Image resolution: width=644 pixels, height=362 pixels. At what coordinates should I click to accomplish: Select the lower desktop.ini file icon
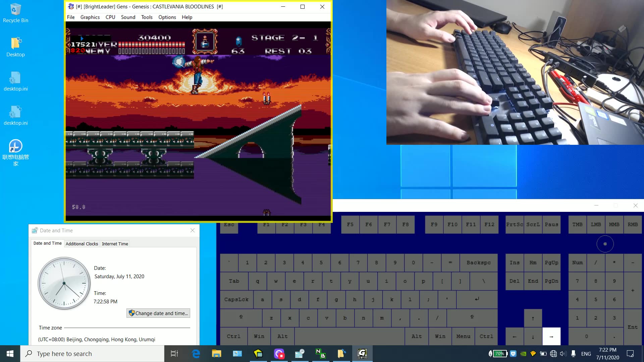click(15, 115)
